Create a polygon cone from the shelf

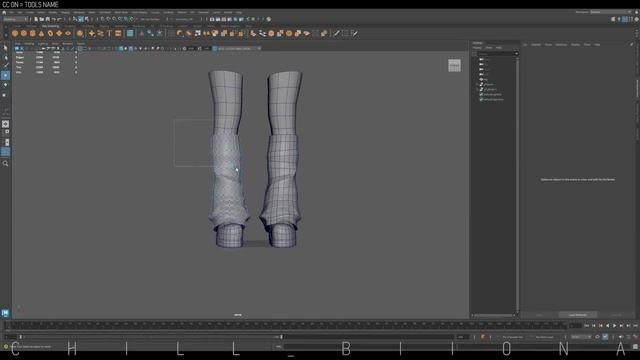tap(41, 33)
